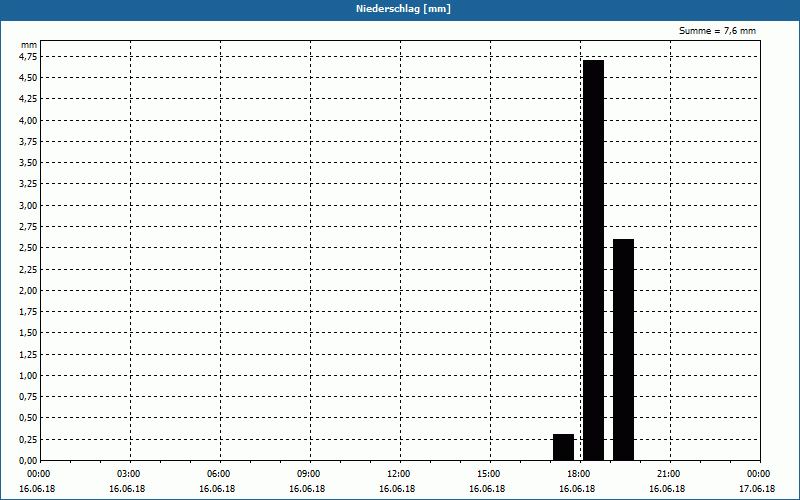Click the '2,50' y-axis label
Image resolution: width=800 pixels, height=500 pixels.
tap(28, 248)
